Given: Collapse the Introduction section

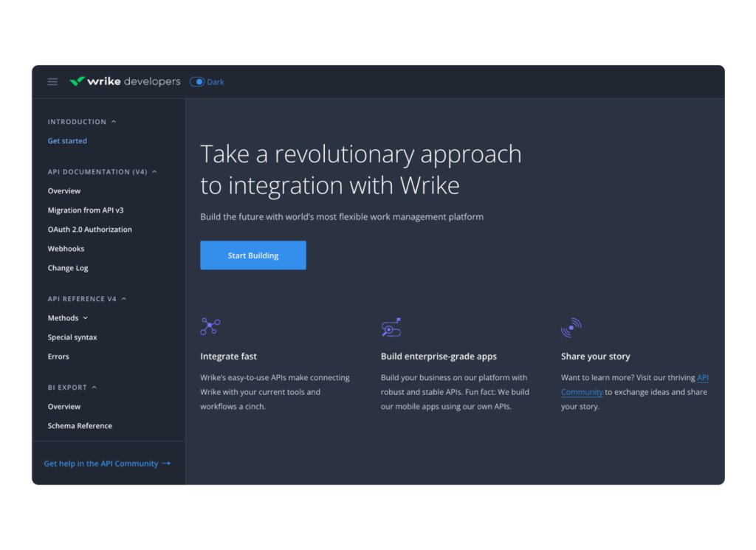Looking at the screenshot, I should tap(114, 122).
